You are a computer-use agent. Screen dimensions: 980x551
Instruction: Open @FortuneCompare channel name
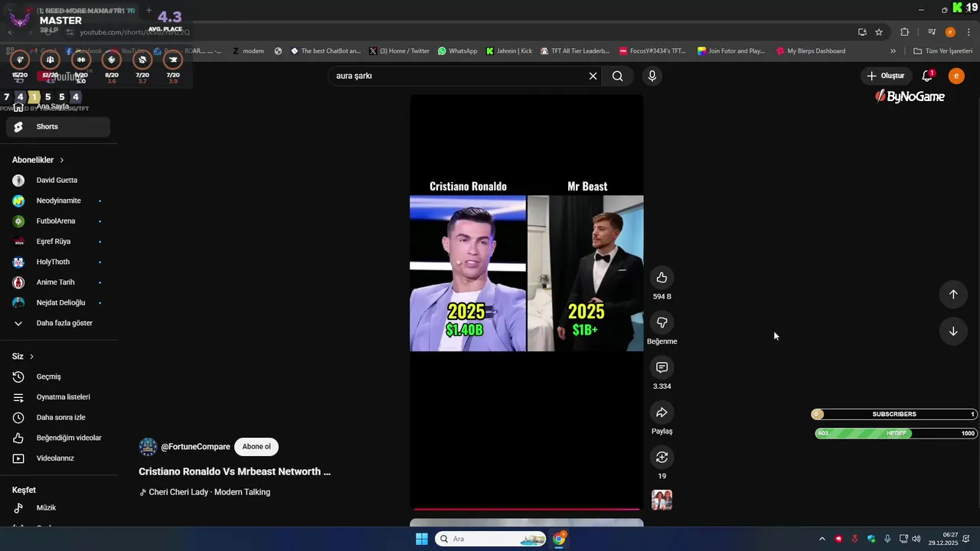195,447
